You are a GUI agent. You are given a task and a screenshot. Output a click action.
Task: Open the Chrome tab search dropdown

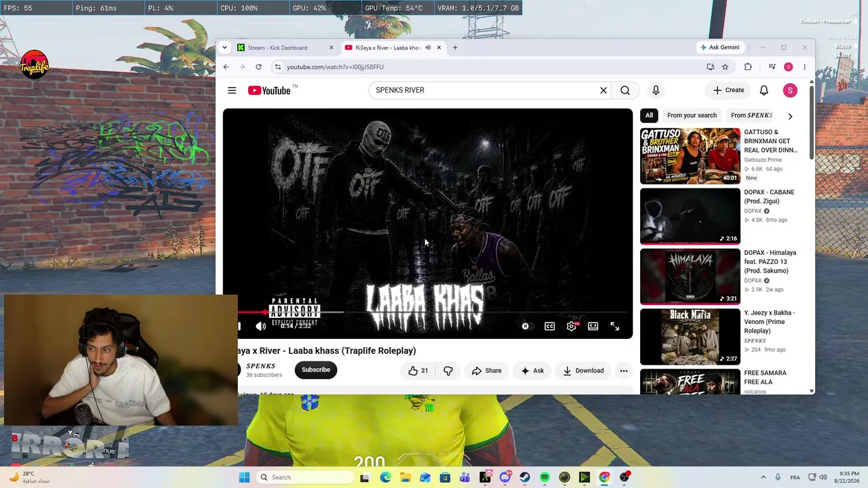(225, 47)
